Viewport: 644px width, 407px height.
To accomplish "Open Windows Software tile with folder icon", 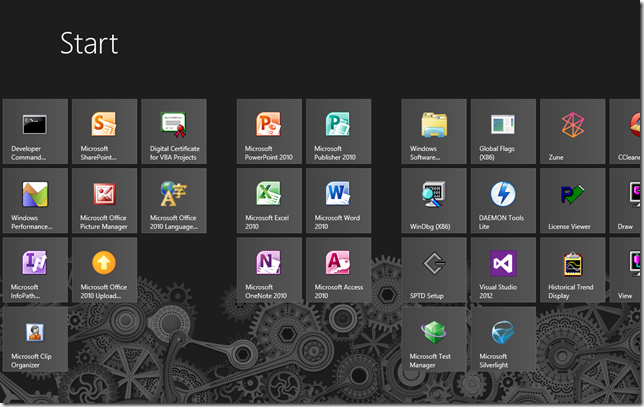I will [434, 131].
